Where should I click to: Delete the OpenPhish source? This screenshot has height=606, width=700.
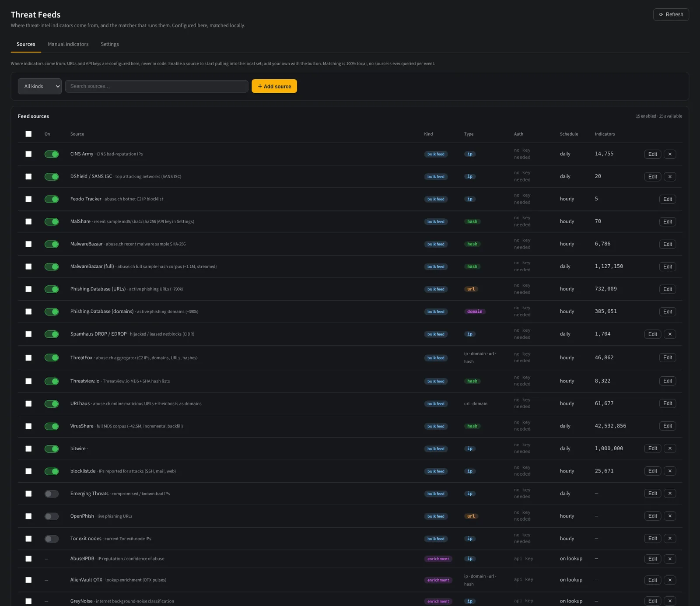(670, 516)
